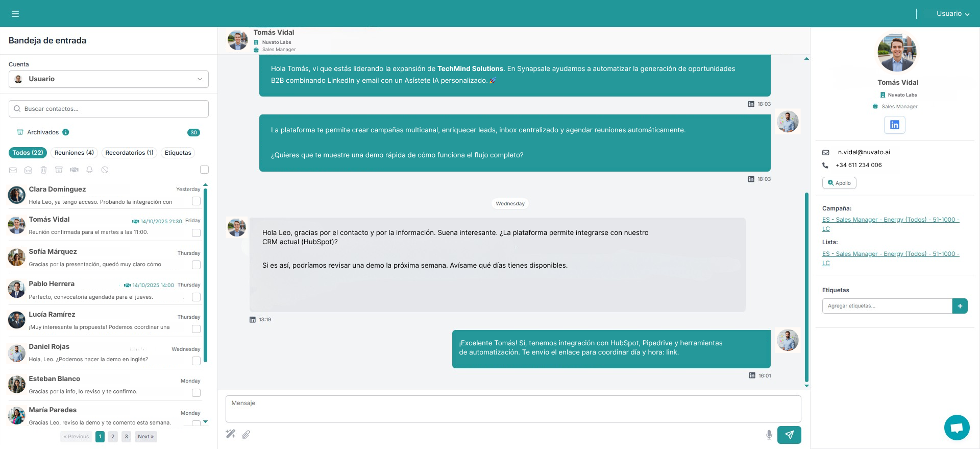Viewport: 980px width, 449px height.
Task: Click the Mensaje text input field
Action: pyautogui.click(x=513, y=409)
